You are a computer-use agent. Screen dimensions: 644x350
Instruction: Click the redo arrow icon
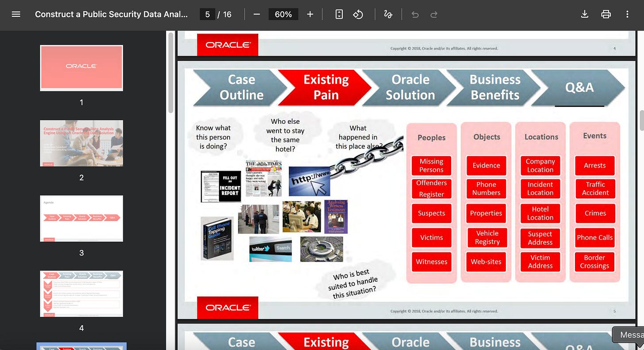tap(434, 14)
